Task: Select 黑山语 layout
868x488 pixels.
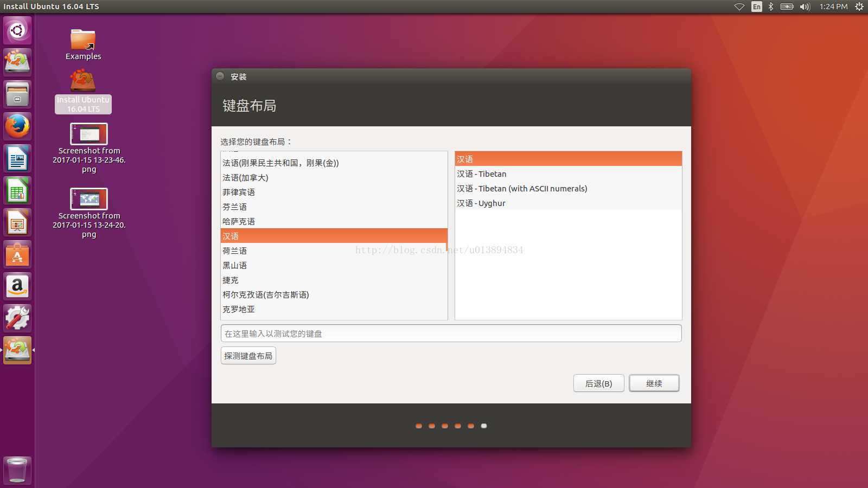Action: point(334,265)
